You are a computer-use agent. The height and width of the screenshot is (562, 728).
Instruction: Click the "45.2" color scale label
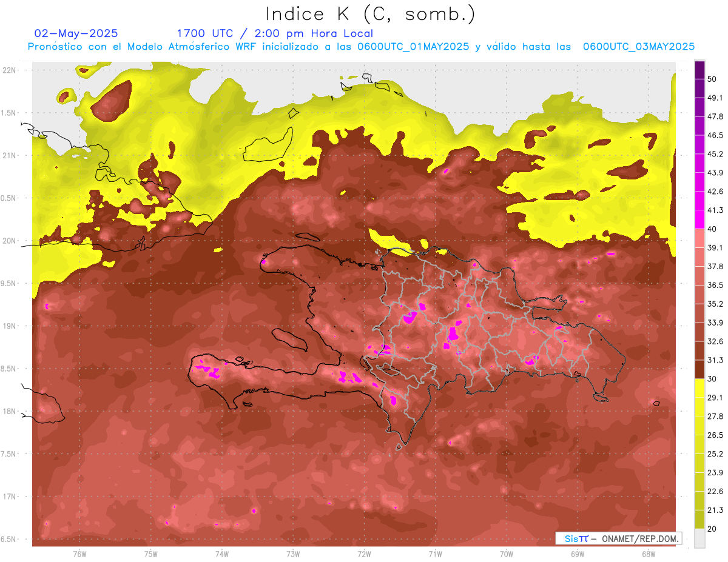(x=715, y=153)
